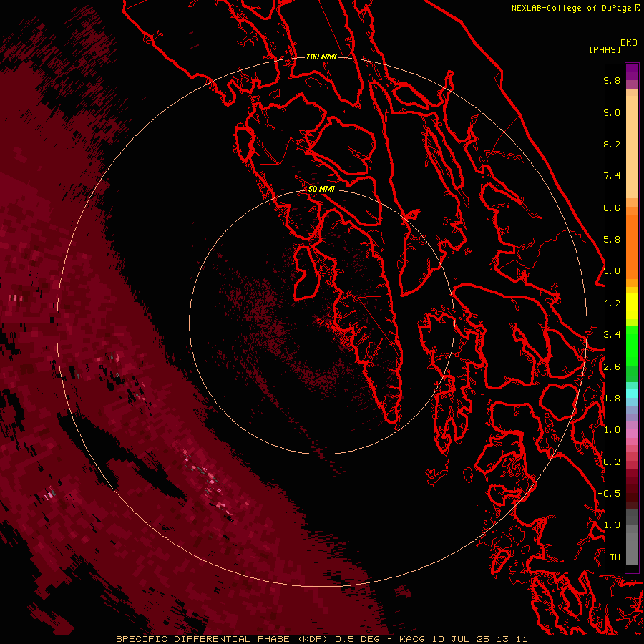The width and height of the screenshot is (644, 644).
Task: Click the 13:11 timestamp
Action: coord(511,639)
